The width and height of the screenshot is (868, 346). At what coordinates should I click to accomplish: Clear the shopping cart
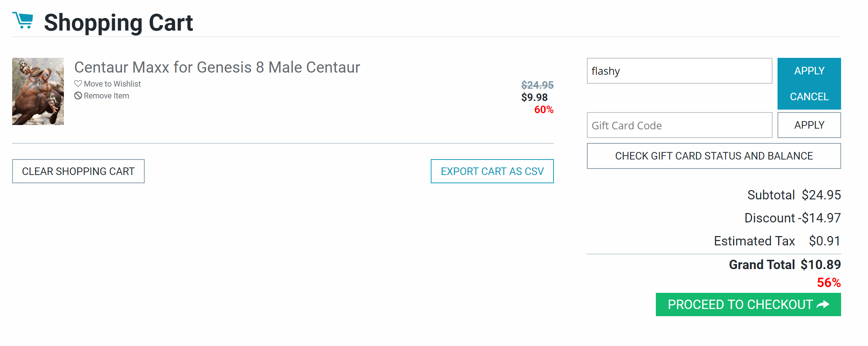pos(78,171)
